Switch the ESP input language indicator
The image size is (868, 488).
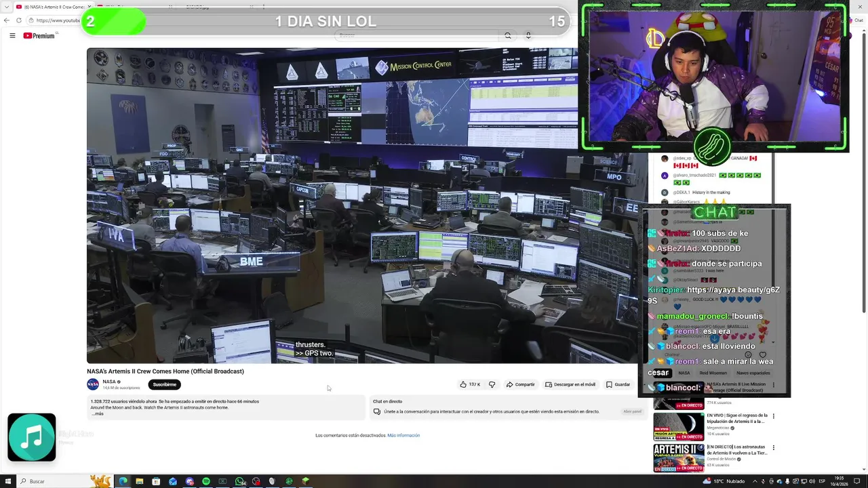pos(823,481)
